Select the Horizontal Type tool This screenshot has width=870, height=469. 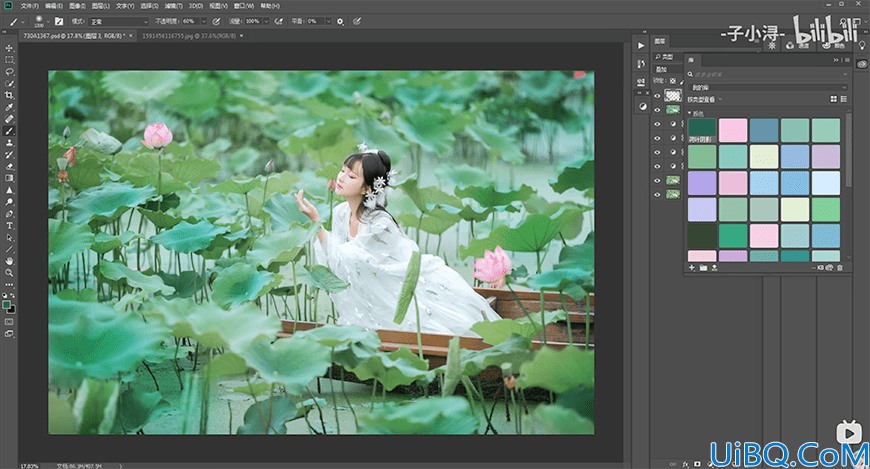[9, 226]
